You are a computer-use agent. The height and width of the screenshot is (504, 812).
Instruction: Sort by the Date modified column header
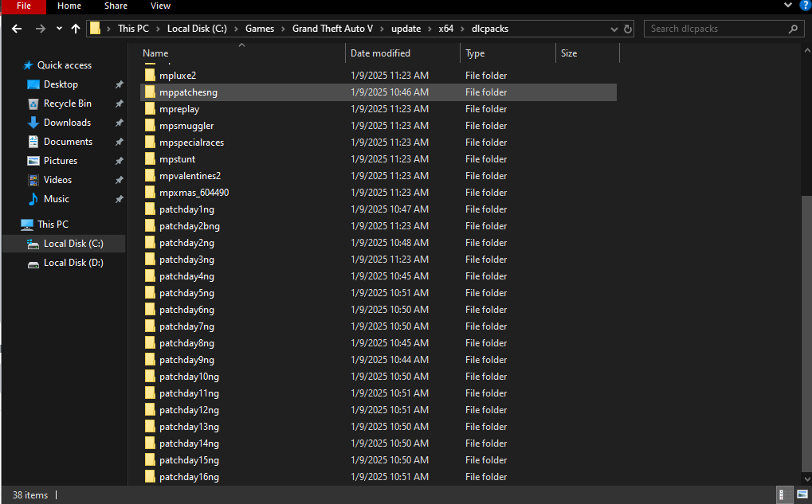(x=380, y=53)
